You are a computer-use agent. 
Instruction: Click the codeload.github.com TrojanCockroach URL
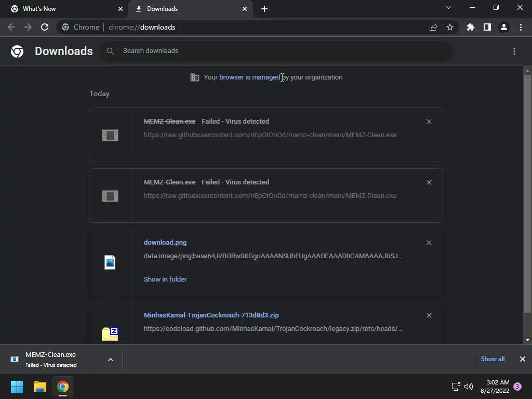(x=273, y=329)
